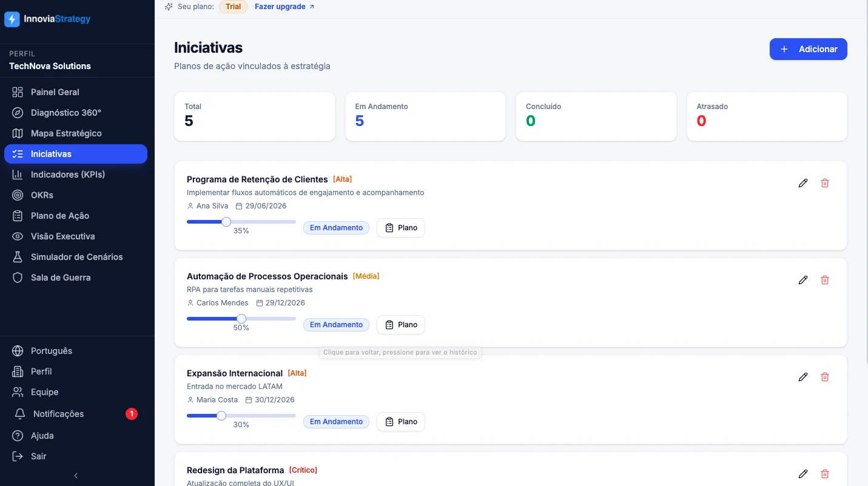Click owner name Carlos Mendes

click(223, 303)
